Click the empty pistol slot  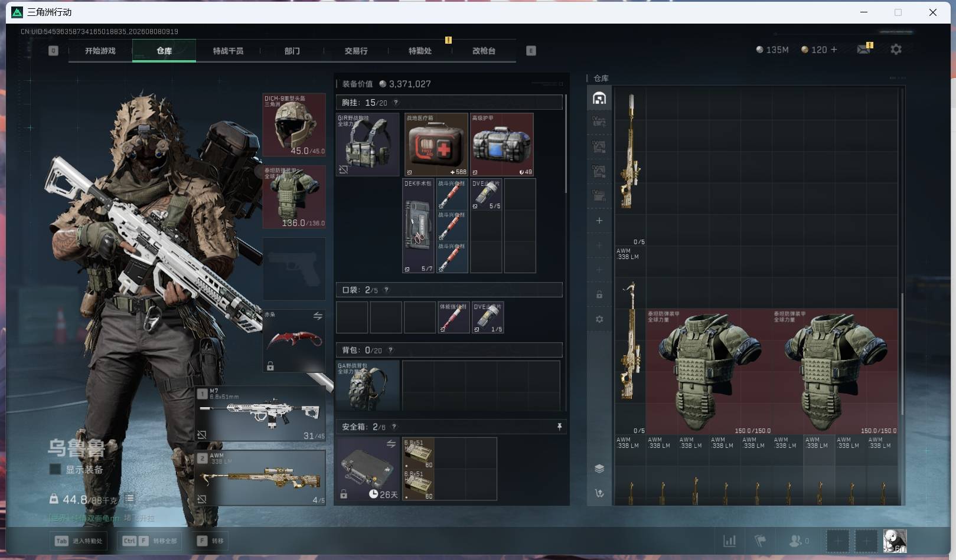294,269
